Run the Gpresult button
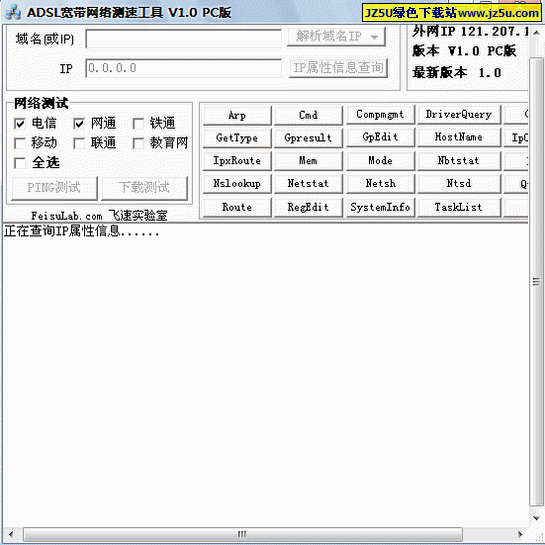Image resolution: width=545 pixels, height=545 pixels. click(x=308, y=138)
